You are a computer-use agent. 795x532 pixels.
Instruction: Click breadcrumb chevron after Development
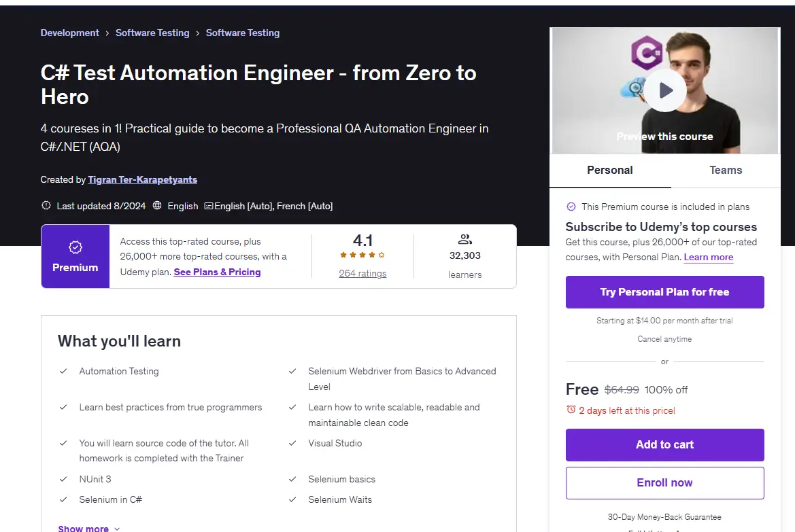[x=107, y=33]
